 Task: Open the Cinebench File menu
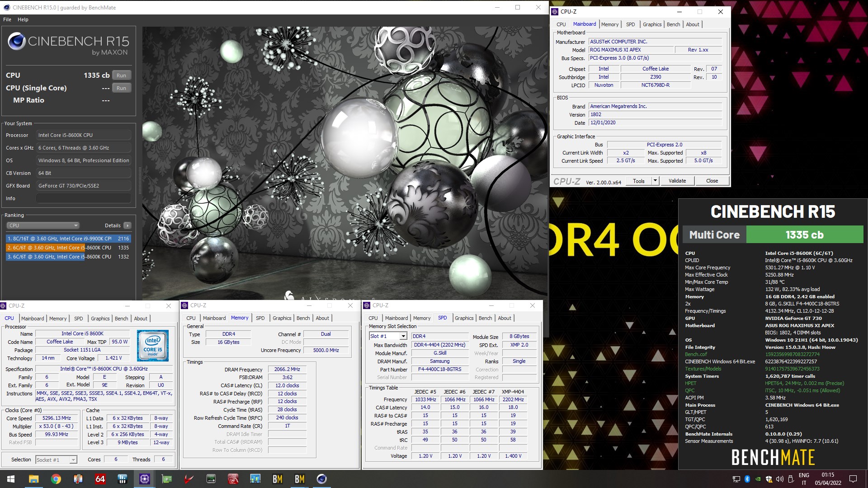7,19
